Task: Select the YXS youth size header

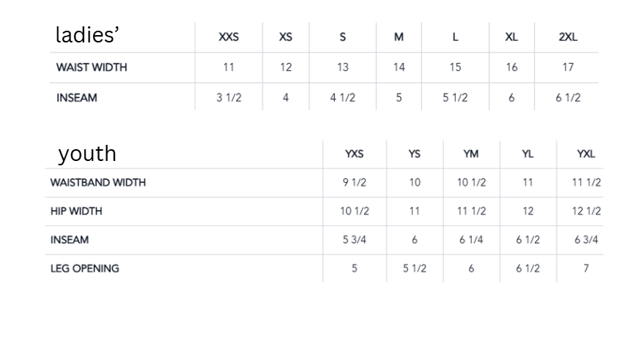Action: click(x=354, y=154)
